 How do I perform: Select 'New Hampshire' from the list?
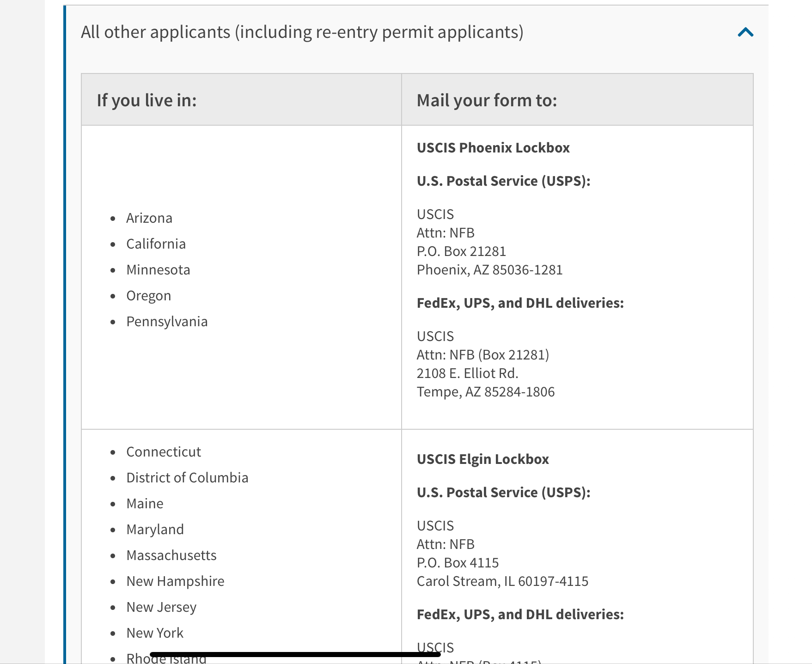pyautogui.click(x=175, y=581)
